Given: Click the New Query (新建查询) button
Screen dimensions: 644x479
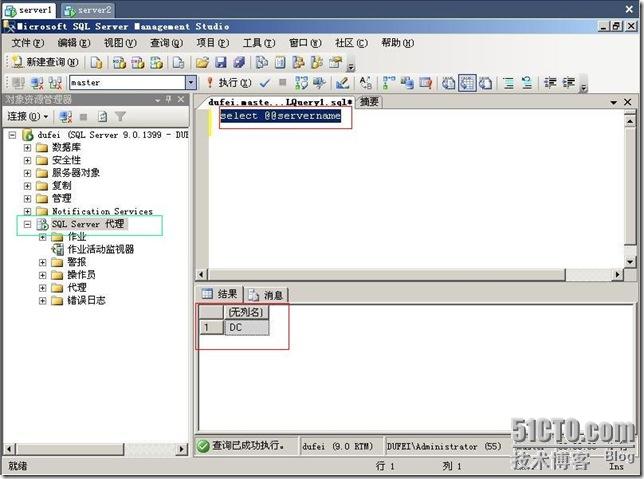Looking at the screenshot, I should coord(45,62).
